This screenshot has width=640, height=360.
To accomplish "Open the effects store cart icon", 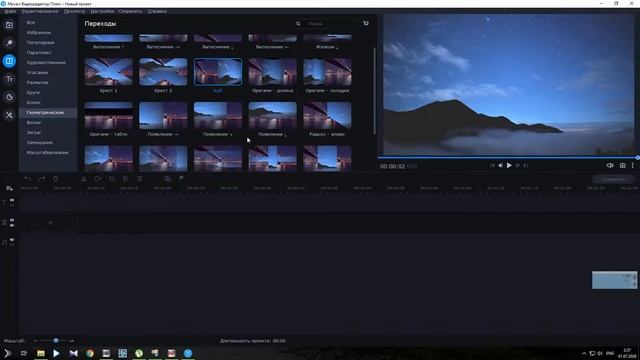I will pyautogui.click(x=366, y=23).
